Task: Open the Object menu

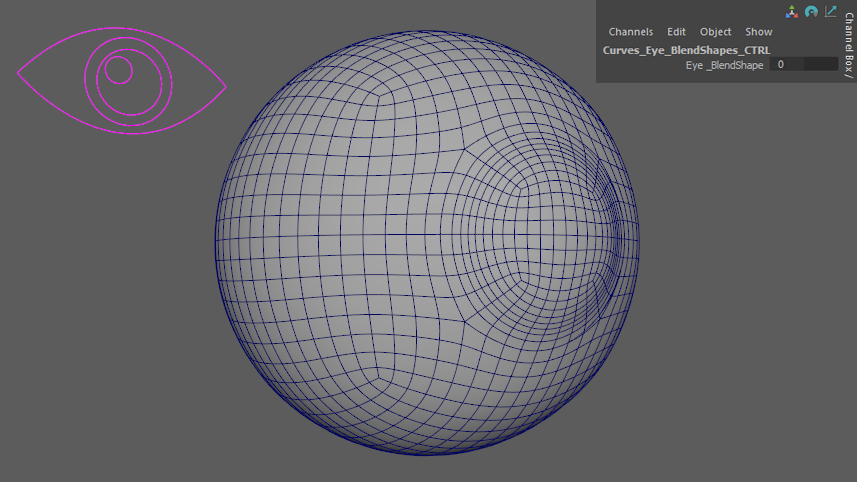Action: pyautogui.click(x=715, y=32)
